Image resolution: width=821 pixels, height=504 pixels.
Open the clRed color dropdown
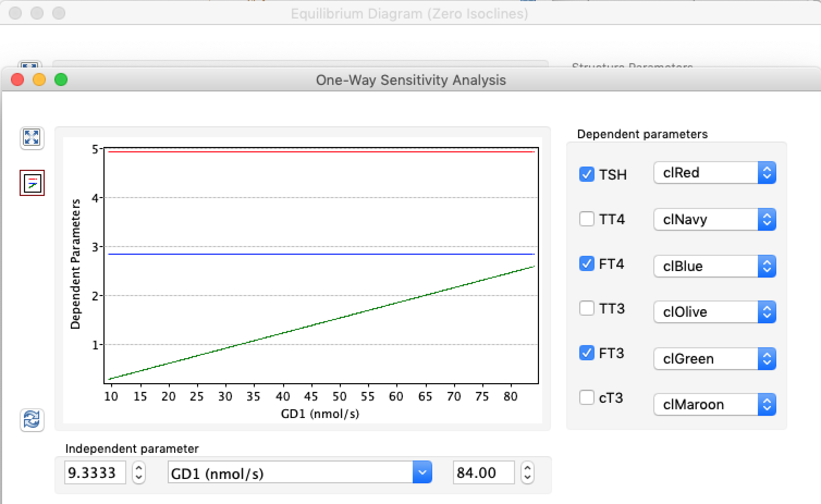714,173
